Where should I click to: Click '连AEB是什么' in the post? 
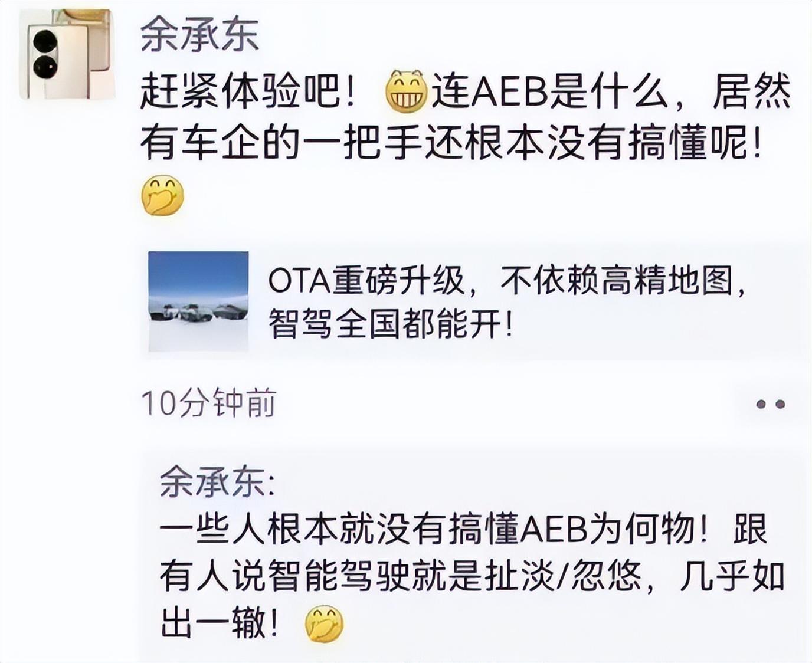[549, 93]
